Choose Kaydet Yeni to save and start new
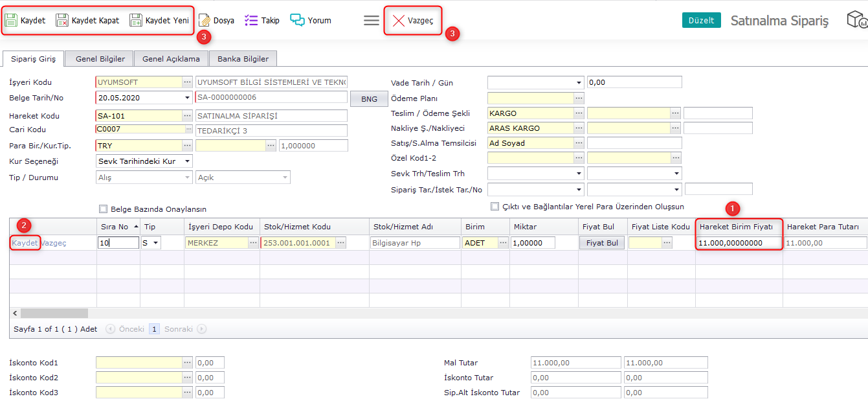 (159, 20)
